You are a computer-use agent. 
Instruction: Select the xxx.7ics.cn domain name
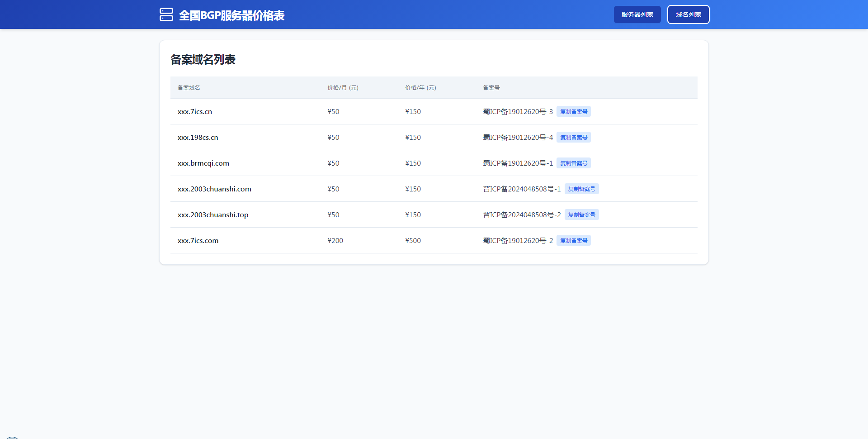[x=195, y=112]
